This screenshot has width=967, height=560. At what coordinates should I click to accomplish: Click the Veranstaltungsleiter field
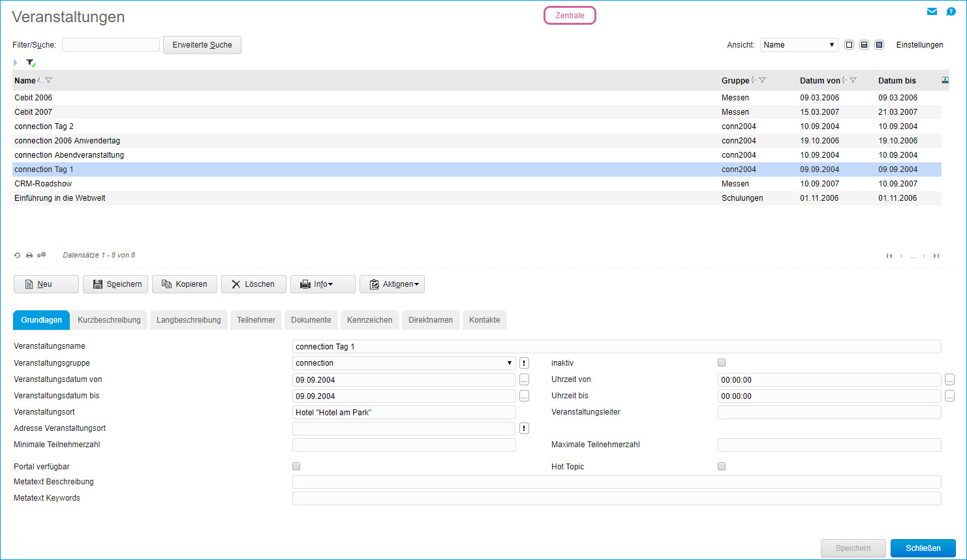(829, 412)
